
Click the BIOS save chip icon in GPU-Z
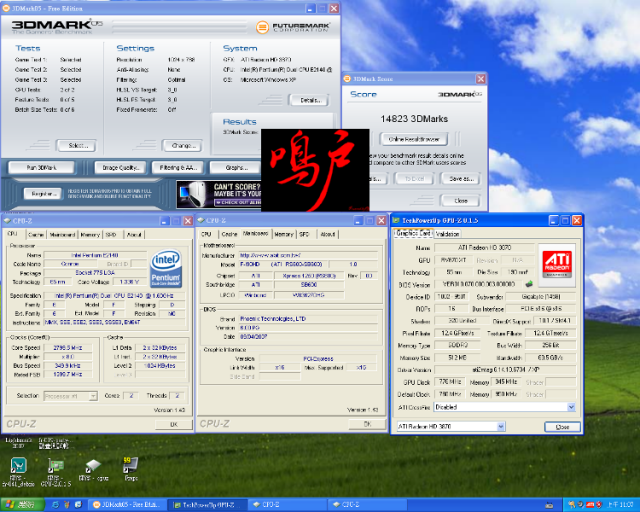[529, 284]
